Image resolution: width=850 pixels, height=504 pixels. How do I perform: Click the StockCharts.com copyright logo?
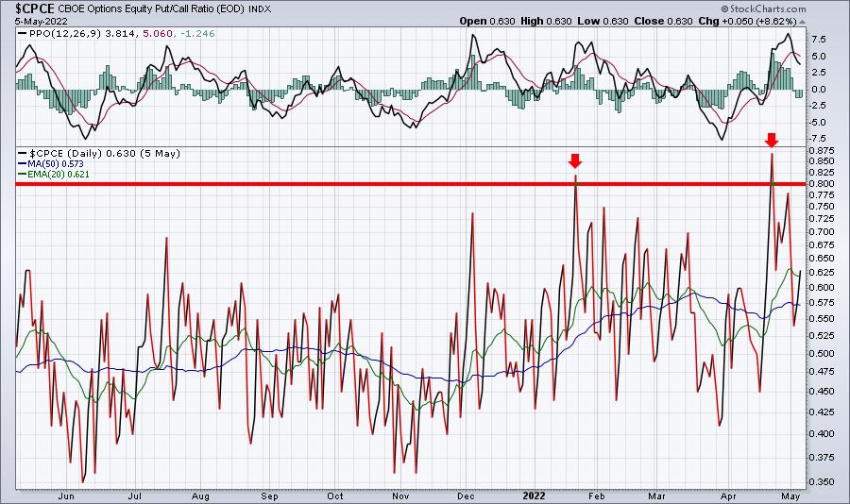point(763,8)
